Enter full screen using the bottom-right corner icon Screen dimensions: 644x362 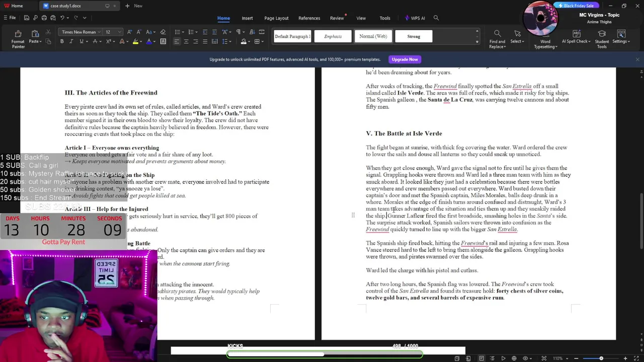click(x=636, y=358)
